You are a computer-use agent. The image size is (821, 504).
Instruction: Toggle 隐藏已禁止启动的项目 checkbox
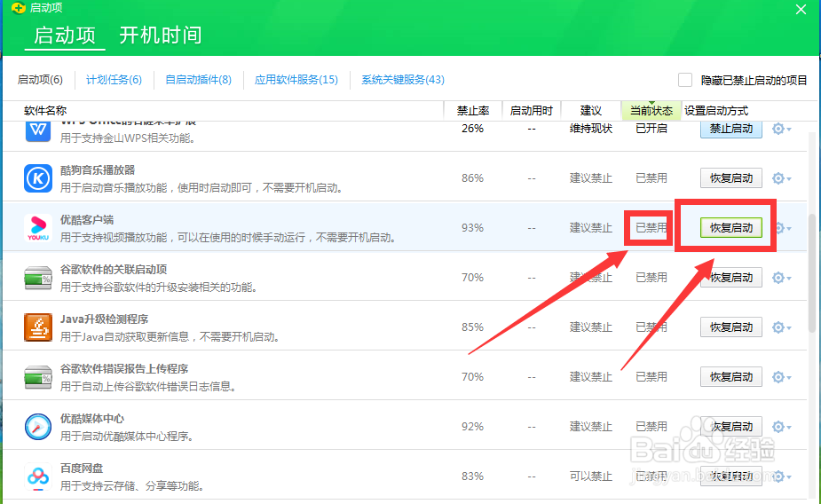pos(685,80)
